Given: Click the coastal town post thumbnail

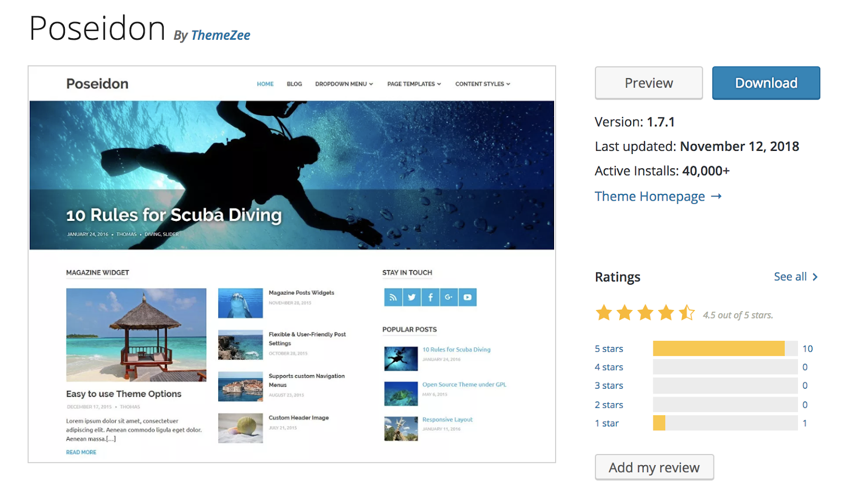Looking at the screenshot, I should [x=241, y=387].
